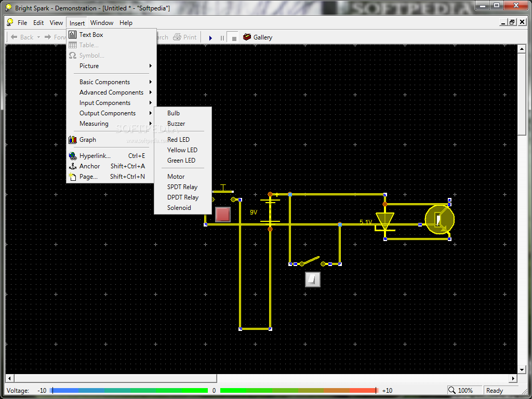Image resolution: width=532 pixels, height=399 pixels.
Task: Open the Gallery toolbox icon
Action: (247, 37)
